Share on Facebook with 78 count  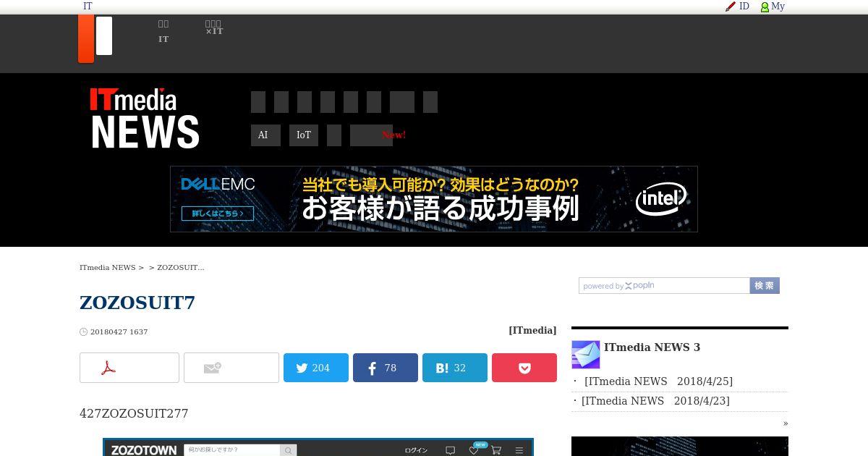tap(386, 368)
